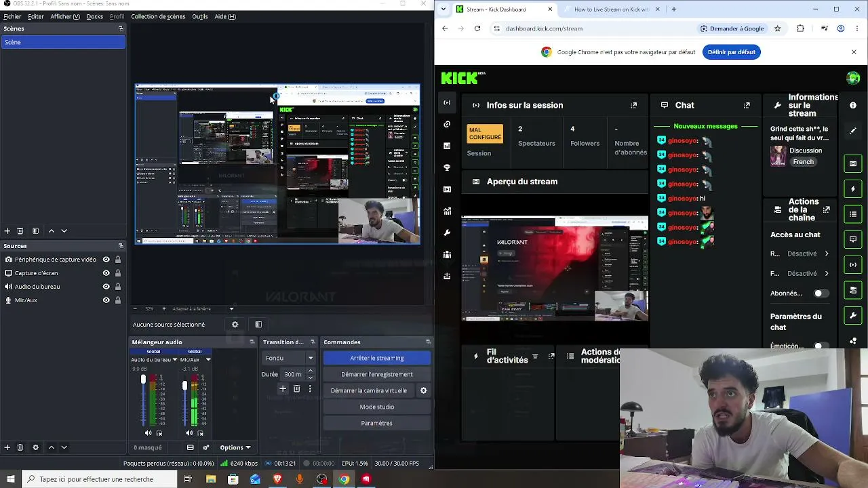Open the audio mixer Options dropdown
The image size is (868, 488).
pyautogui.click(x=235, y=447)
